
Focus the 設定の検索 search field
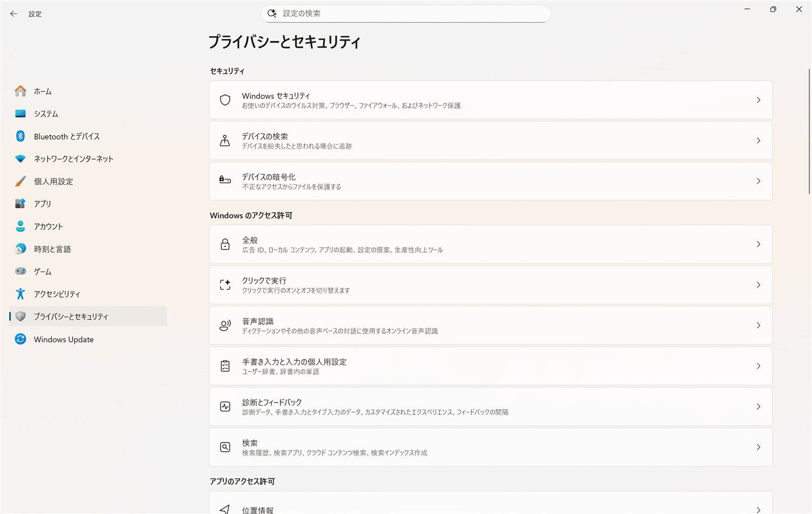pos(406,14)
